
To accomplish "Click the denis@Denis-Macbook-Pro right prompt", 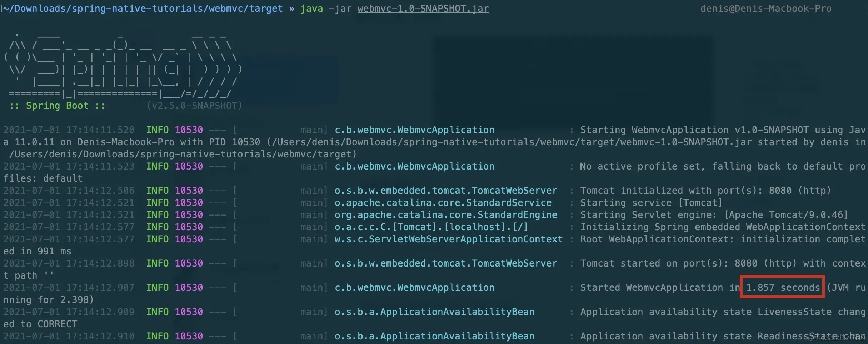I will 766,9.
